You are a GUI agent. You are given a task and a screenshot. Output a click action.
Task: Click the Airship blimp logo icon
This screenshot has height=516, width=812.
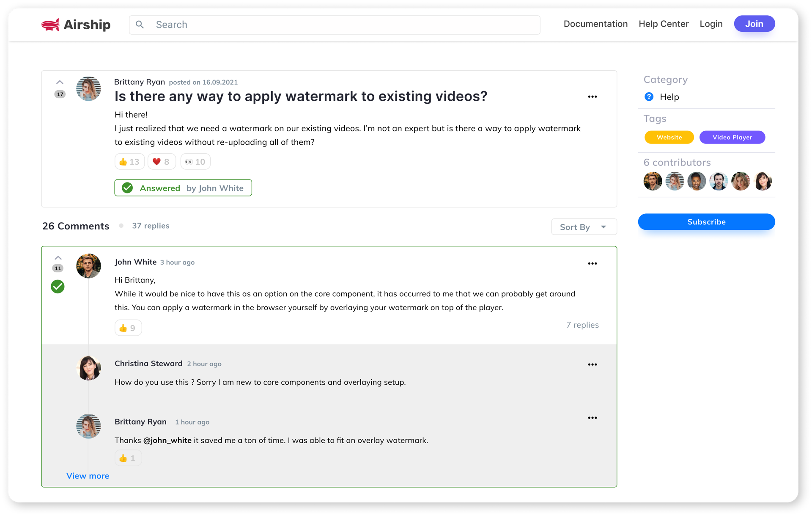50,25
